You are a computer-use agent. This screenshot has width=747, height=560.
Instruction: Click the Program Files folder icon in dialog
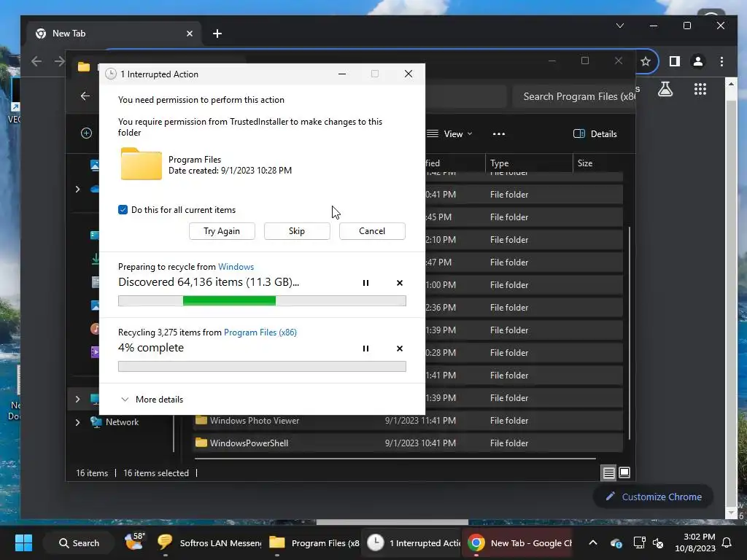click(141, 164)
